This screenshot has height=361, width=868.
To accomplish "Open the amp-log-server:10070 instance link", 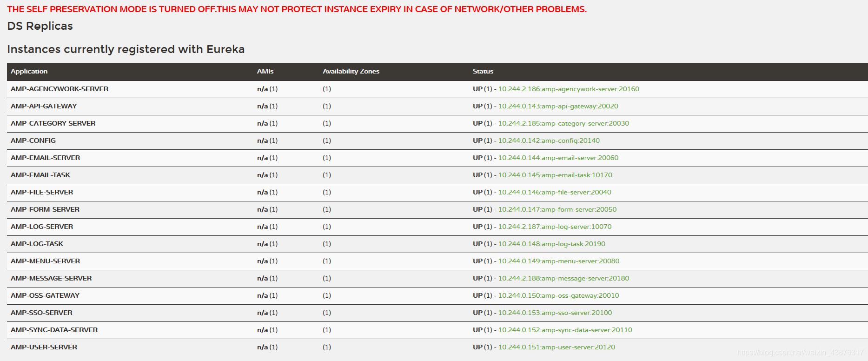I will click(555, 227).
